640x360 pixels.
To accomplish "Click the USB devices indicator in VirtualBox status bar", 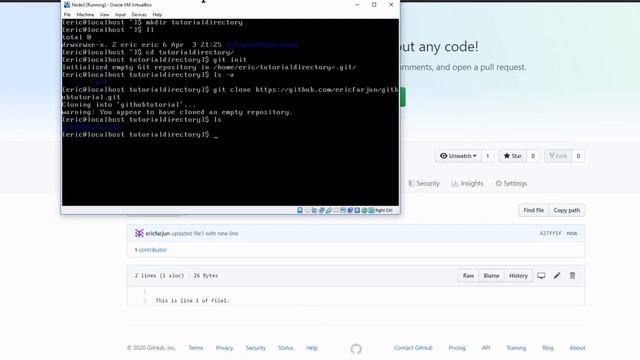I will pos(329,210).
